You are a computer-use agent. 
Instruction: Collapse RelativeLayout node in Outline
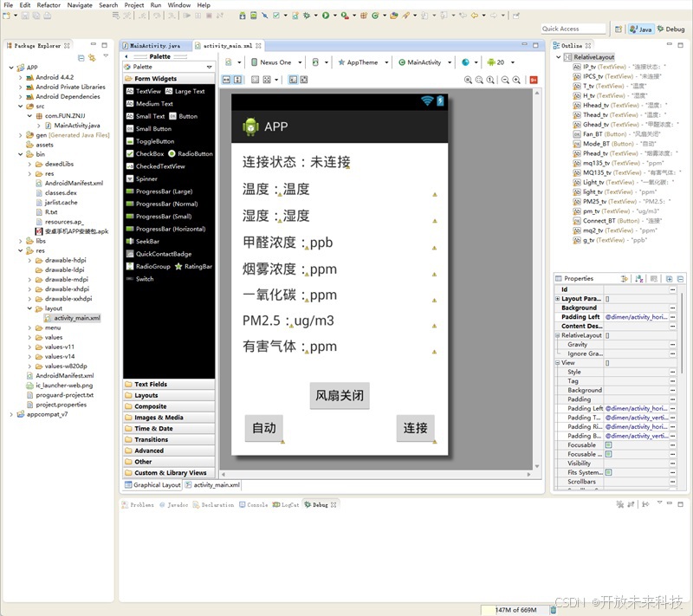click(559, 57)
